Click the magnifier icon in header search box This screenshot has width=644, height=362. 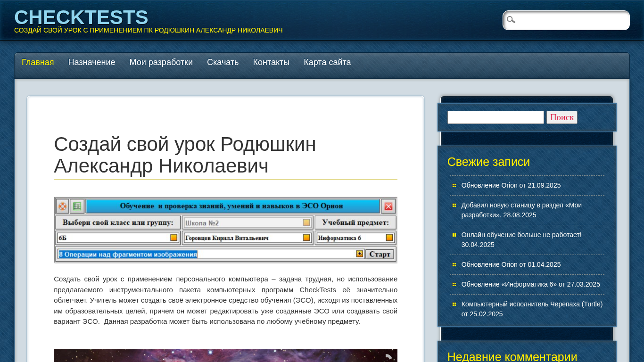(511, 20)
